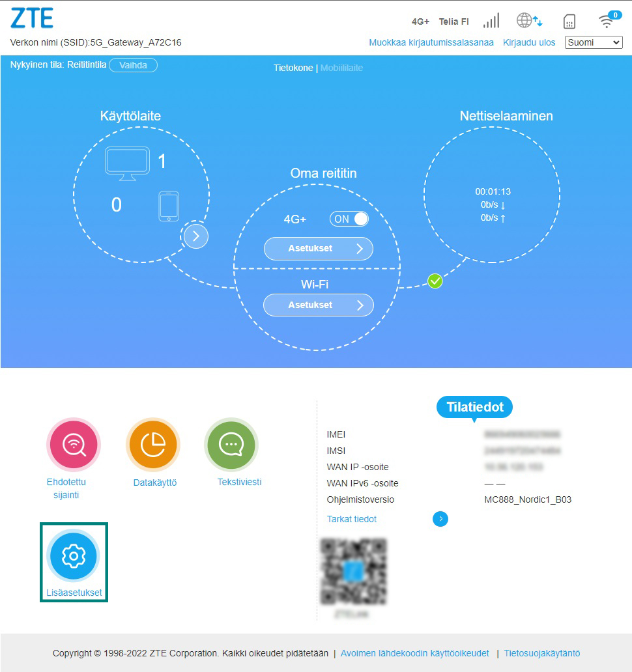Click the globe data connection icon
632x672 pixels.
[529, 20]
